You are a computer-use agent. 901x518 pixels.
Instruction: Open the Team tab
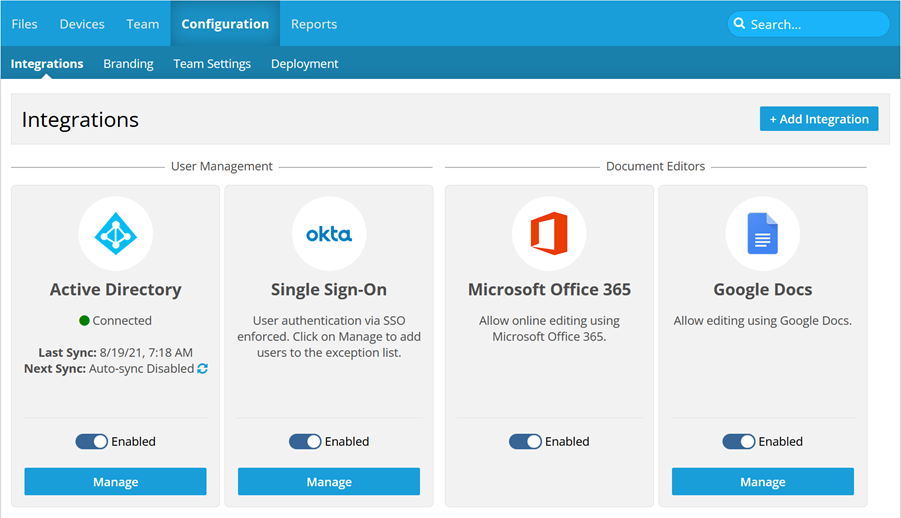click(x=143, y=24)
